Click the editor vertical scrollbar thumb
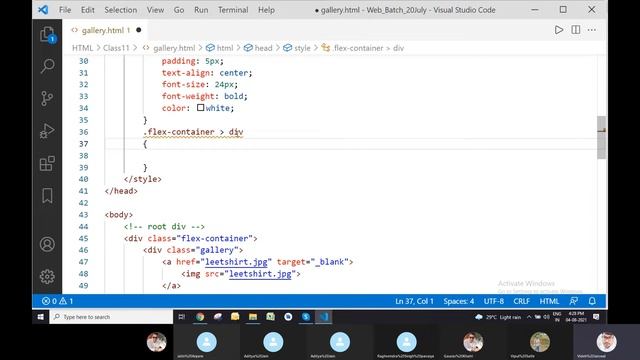Viewport: 640px width, 360px height. [601, 138]
